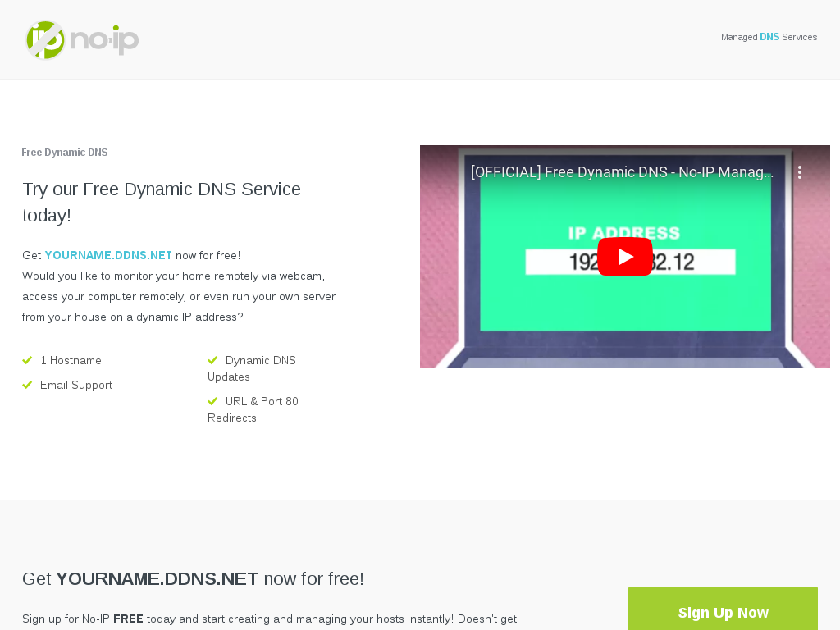The width and height of the screenshot is (840, 630).
Task: Play the Free Dynamic DNS video
Action: point(624,257)
